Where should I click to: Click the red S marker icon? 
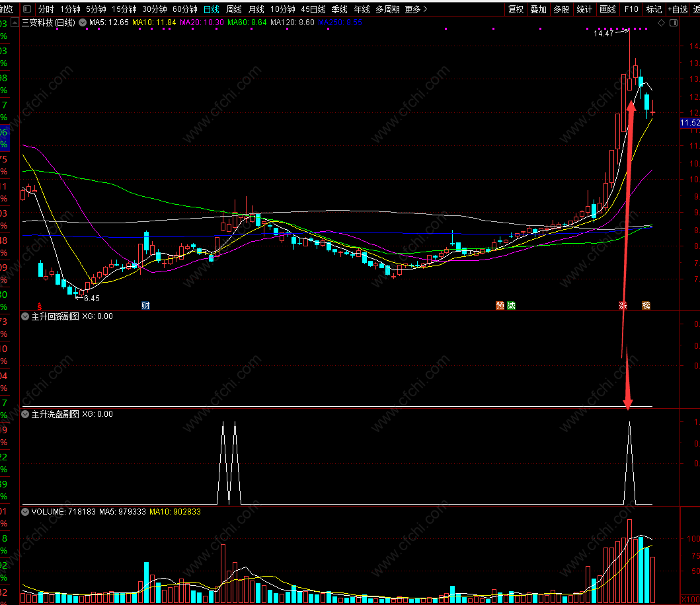[40, 306]
